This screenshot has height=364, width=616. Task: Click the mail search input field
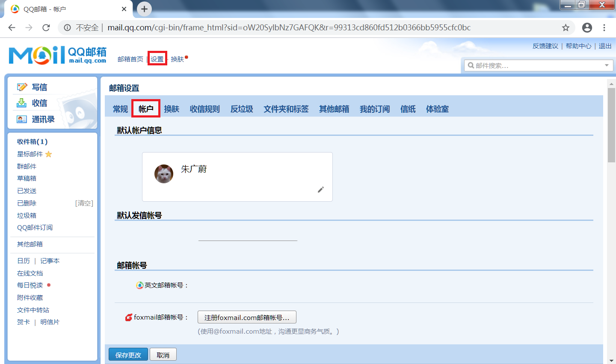[x=539, y=65]
